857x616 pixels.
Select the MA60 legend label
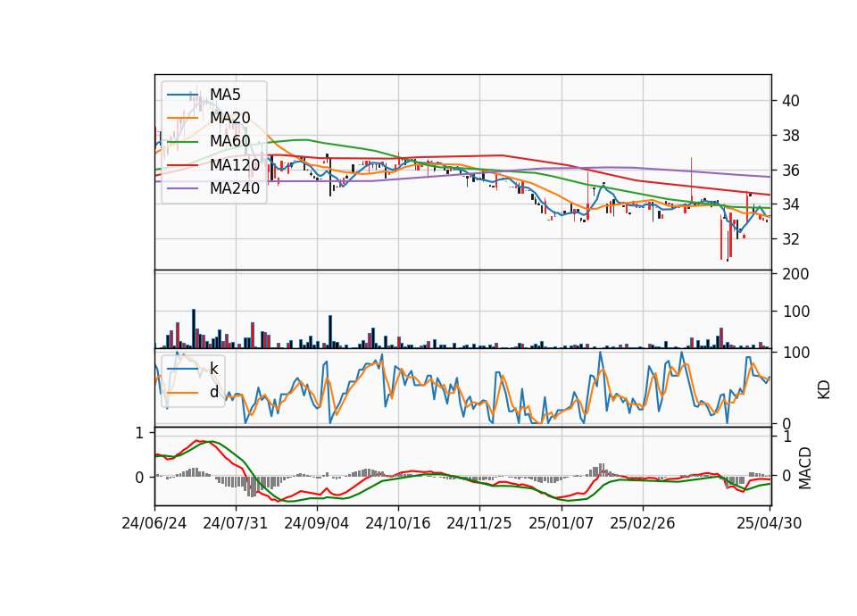[x=230, y=142]
